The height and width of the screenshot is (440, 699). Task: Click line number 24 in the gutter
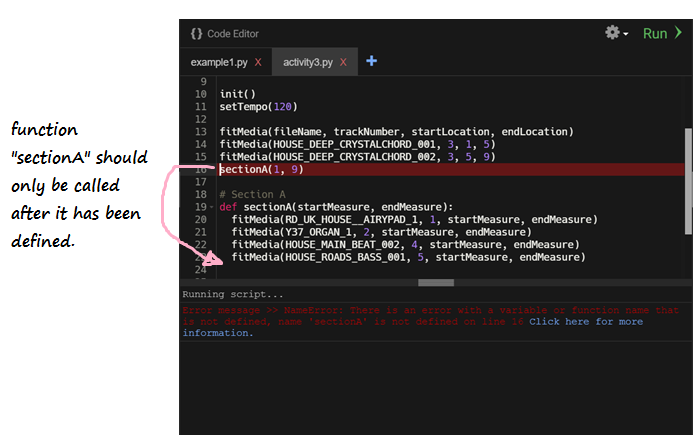point(200,270)
